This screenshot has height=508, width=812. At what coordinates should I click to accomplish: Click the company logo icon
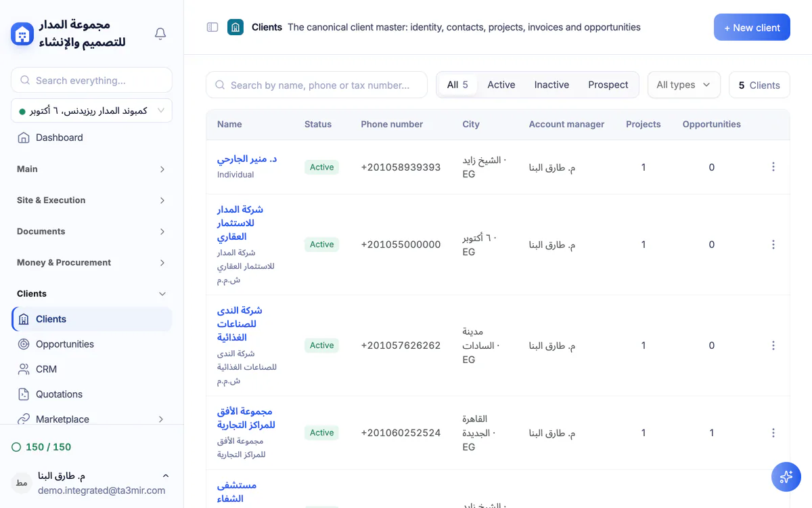pos(22,34)
